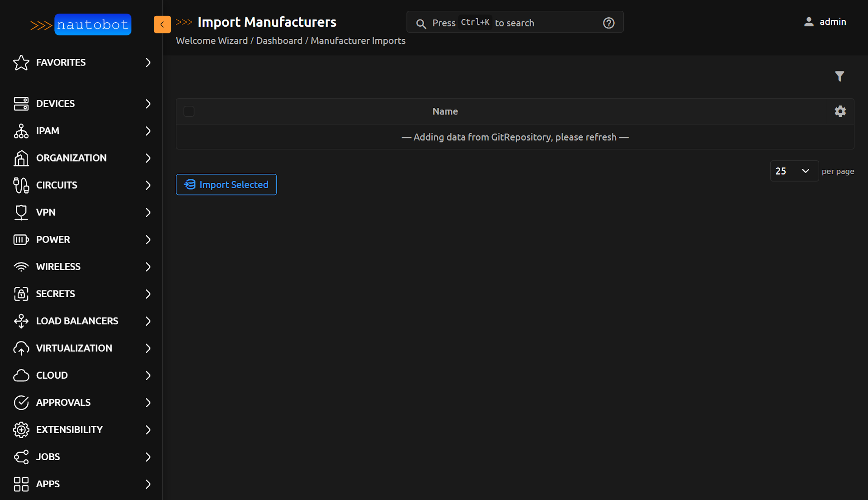Open the Virtualization menu item
Screen dimensions: 868x500
pyautogui.click(x=74, y=348)
